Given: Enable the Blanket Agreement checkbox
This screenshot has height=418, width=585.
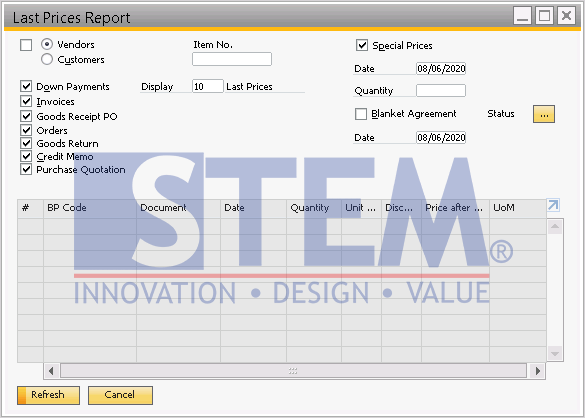Looking at the screenshot, I should [x=361, y=114].
